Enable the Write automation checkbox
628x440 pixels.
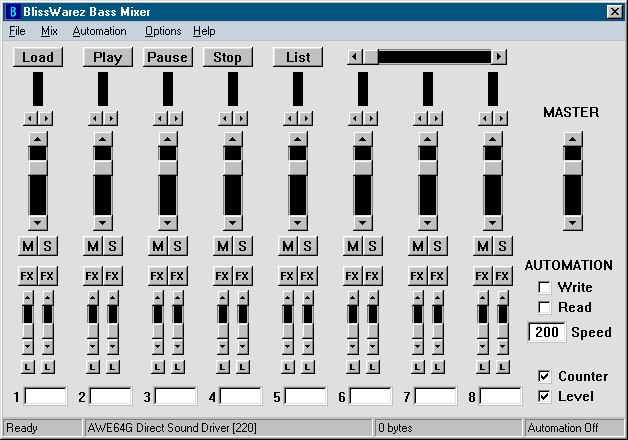pos(544,287)
